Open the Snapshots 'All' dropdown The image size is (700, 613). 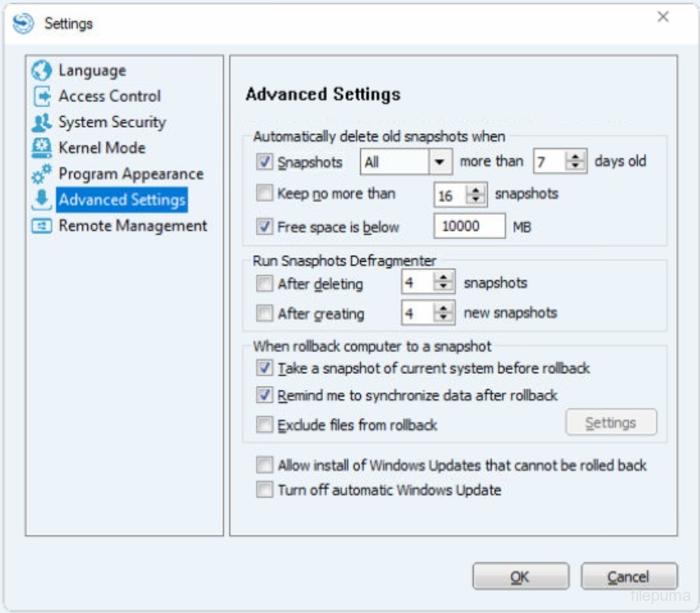coord(438,162)
